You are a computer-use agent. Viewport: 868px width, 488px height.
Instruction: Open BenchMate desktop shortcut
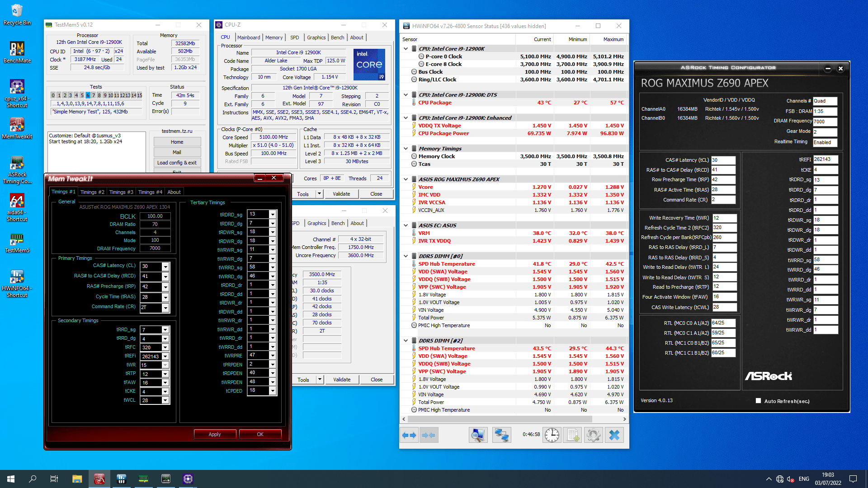pos(17,52)
